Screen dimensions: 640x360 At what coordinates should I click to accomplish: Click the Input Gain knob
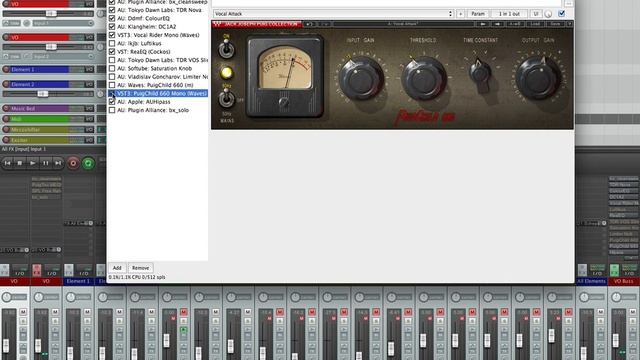(361, 78)
